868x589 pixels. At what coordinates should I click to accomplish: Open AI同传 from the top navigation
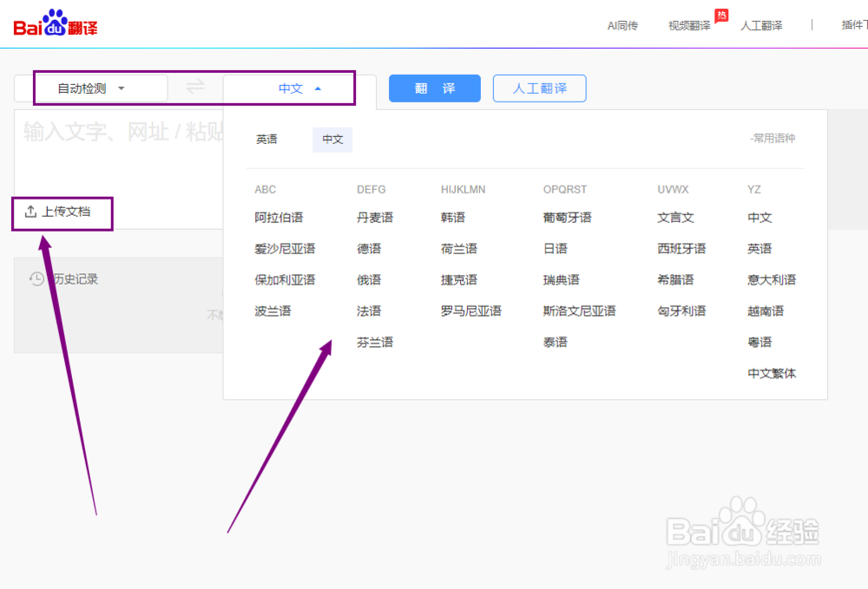coord(622,25)
